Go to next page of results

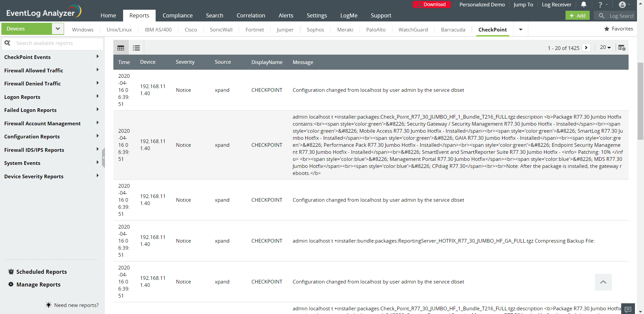[586, 48]
